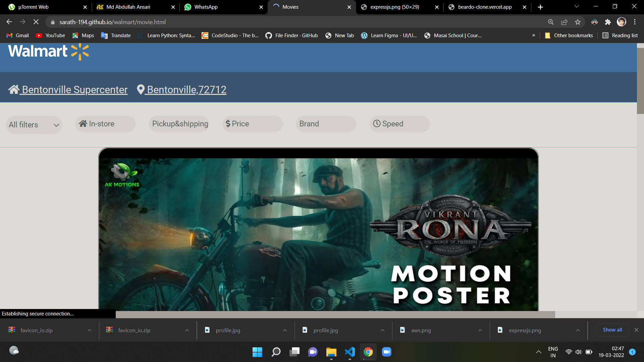Open File Explorer from the taskbar
Screen dimensions: 644x362
331,352
